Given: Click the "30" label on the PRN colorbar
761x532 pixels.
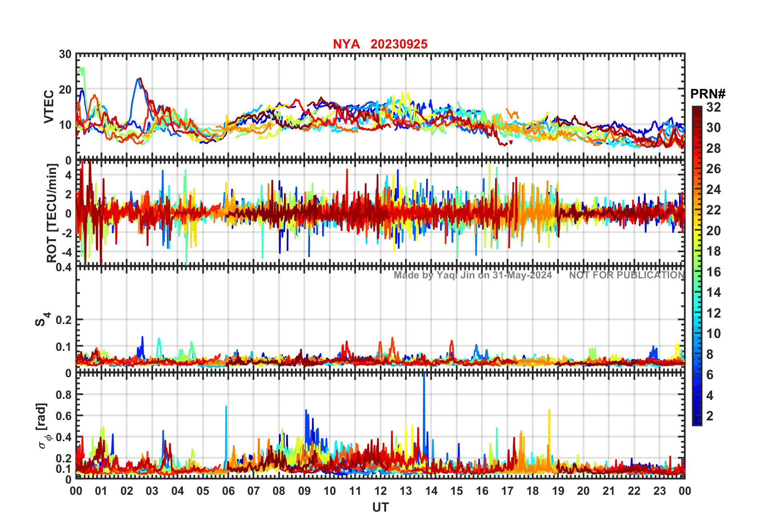Looking at the screenshot, I should tap(713, 128).
